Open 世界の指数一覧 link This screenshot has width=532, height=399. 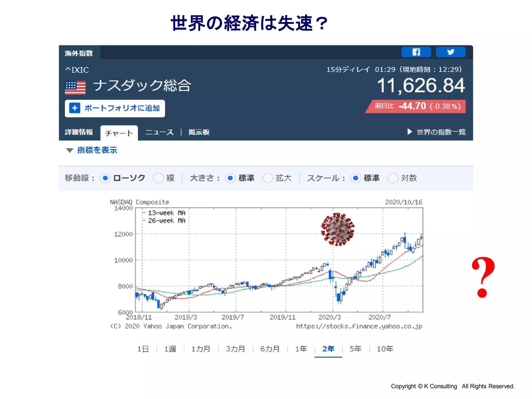(x=441, y=132)
